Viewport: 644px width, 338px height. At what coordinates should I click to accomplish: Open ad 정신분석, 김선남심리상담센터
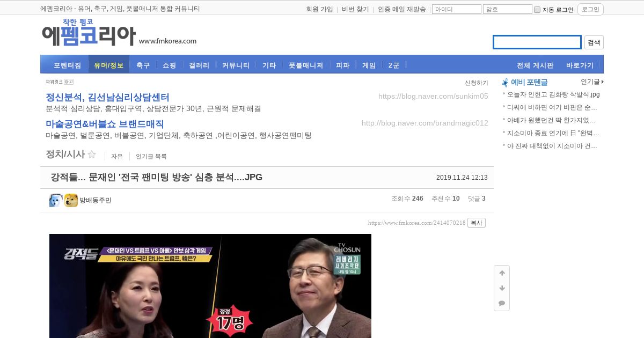click(x=107, y=97)
